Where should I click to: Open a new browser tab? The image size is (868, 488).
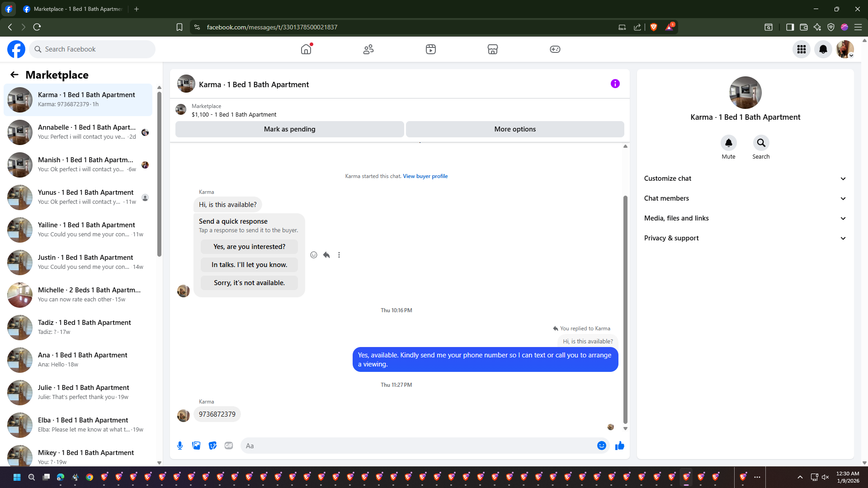point(137,9)
